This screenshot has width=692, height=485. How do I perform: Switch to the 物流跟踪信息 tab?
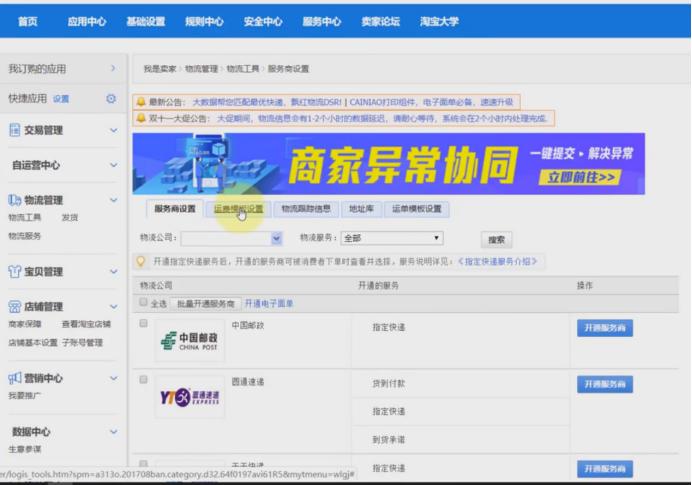306,209
